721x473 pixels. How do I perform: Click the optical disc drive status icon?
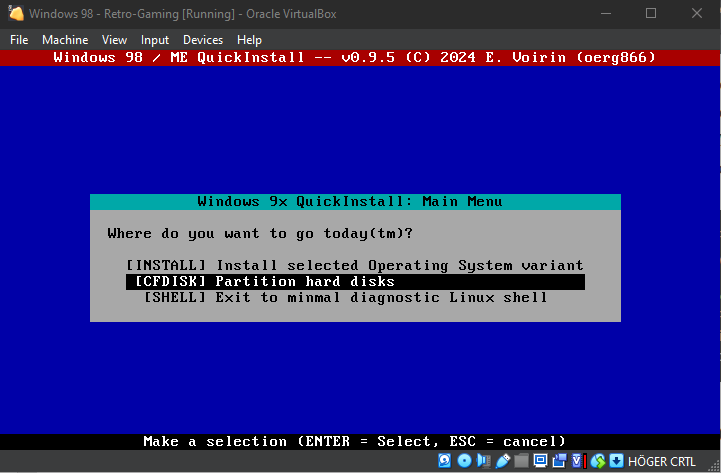(x=464, y=461)
